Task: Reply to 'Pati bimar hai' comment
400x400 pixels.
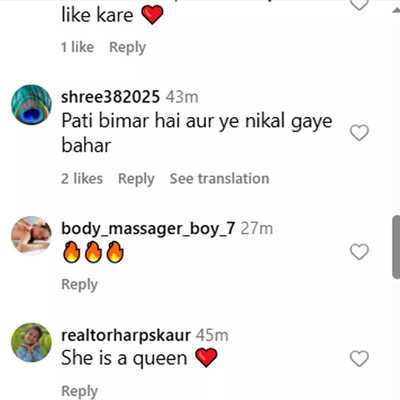Action: pyautogui.click(x=136, y=179)
